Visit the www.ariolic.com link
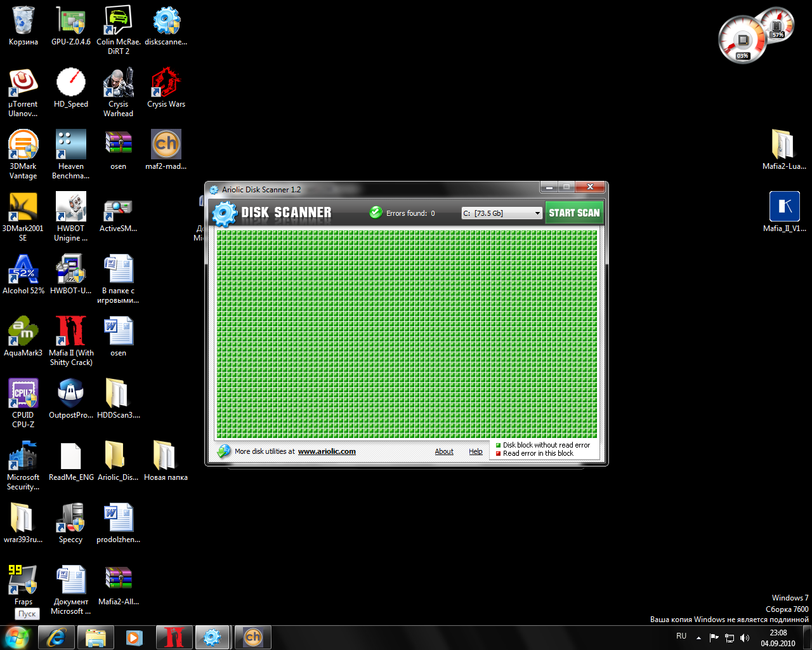 coord(327,451)
